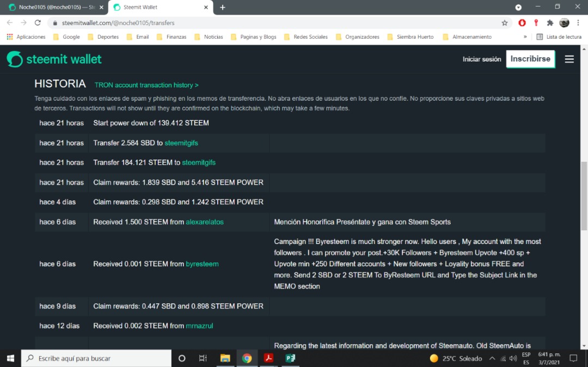Click the browser back arrow

coord(10,23)
